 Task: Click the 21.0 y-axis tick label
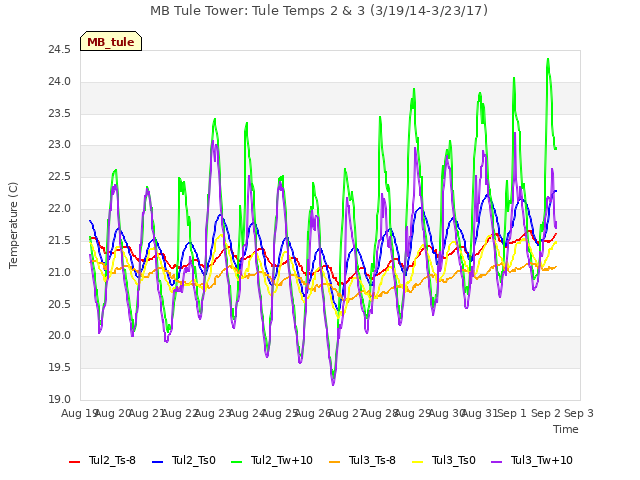pos(60,273)
